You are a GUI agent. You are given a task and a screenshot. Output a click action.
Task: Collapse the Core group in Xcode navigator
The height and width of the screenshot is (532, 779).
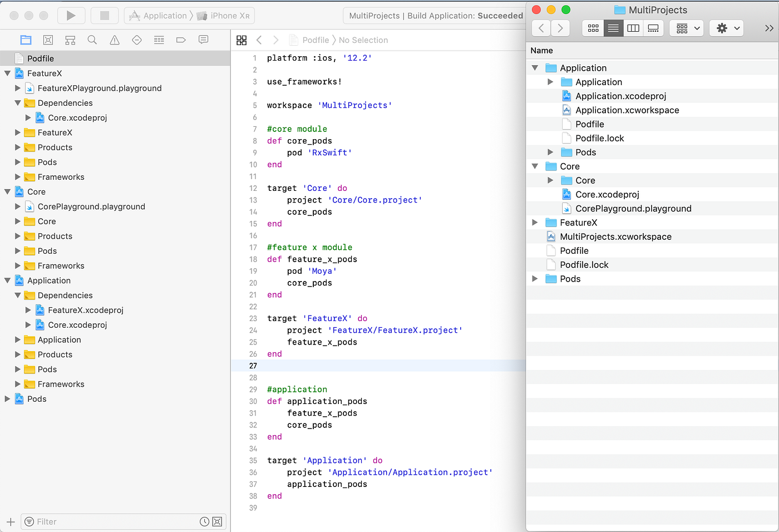click(8, 191)
